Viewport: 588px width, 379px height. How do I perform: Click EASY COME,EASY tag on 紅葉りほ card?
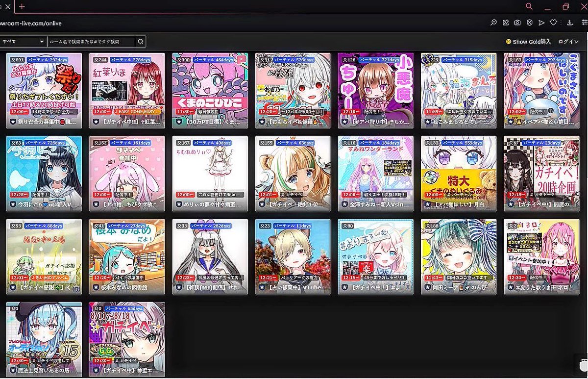(x=137, y=112)
